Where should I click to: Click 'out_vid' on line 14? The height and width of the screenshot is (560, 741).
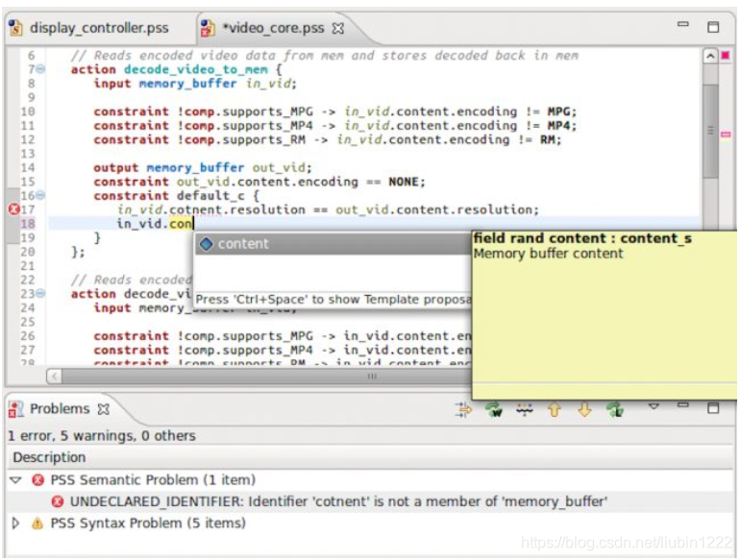tap(279, 168)
